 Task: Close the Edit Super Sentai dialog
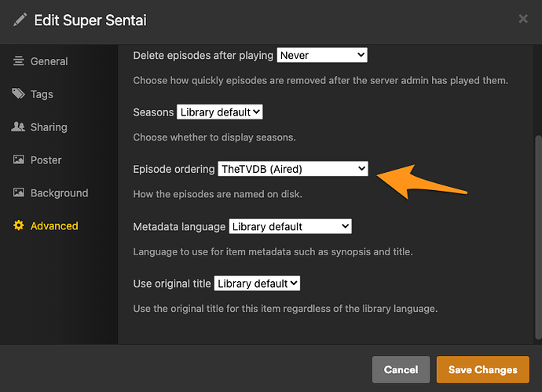pos(523,19)
